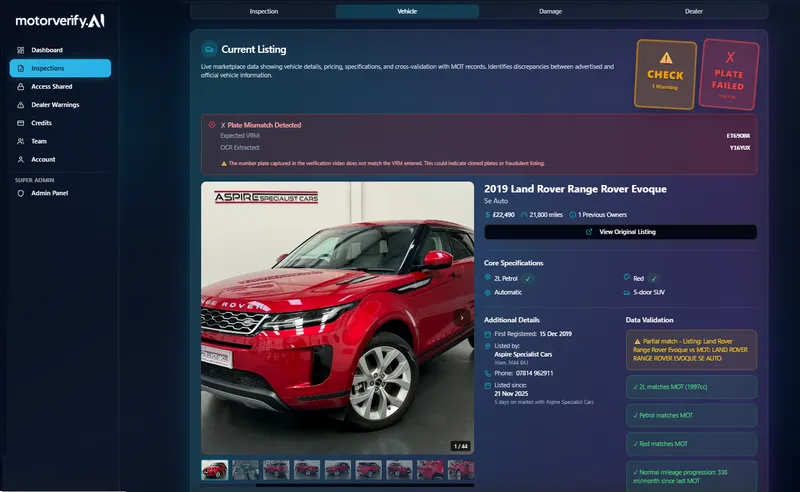
Task: Click the '2L matches MOT (1997cc)' card
Action: point(691,387)
